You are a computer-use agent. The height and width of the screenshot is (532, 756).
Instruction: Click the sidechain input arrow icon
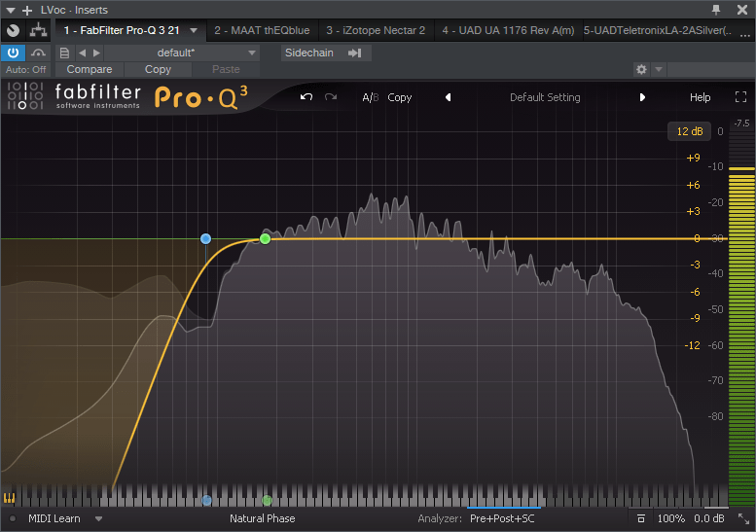pyautogui.click(x=354, y=53)
